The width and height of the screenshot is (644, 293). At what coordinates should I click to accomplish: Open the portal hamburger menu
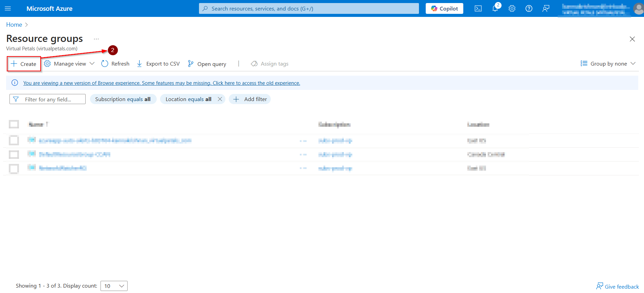coord(8,8)
